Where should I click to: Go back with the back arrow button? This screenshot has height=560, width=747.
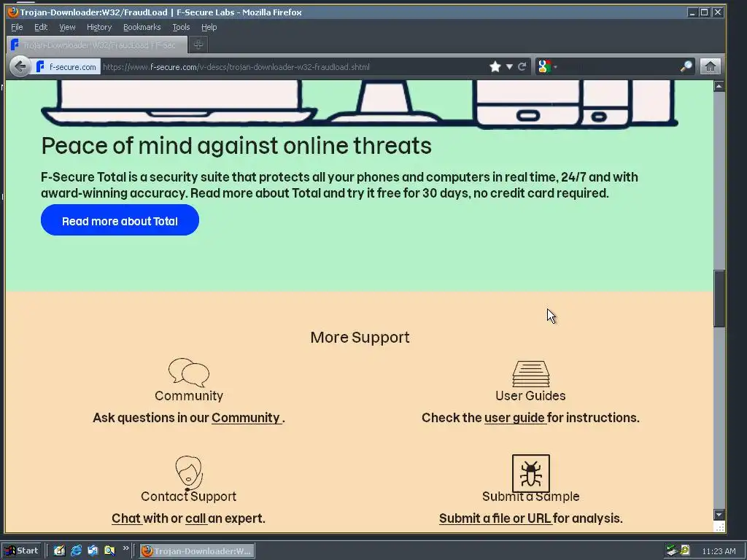[x=20, y=66]
